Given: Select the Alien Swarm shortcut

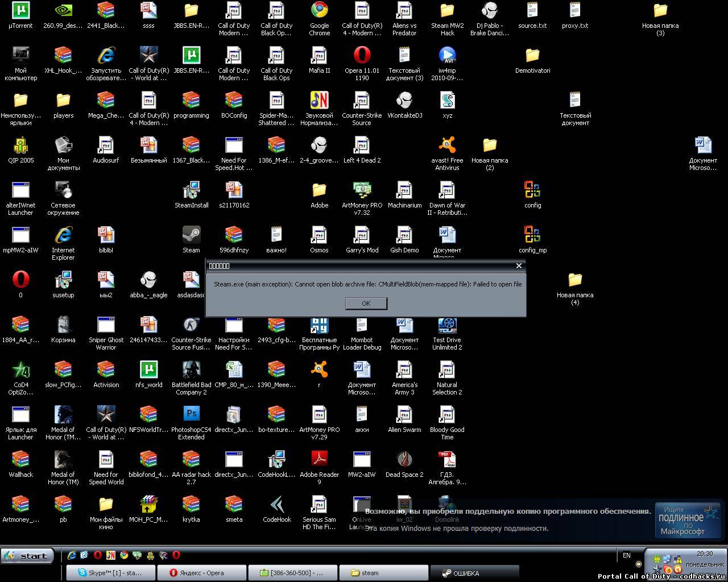Looking at the screenshot, I should 404,419.
